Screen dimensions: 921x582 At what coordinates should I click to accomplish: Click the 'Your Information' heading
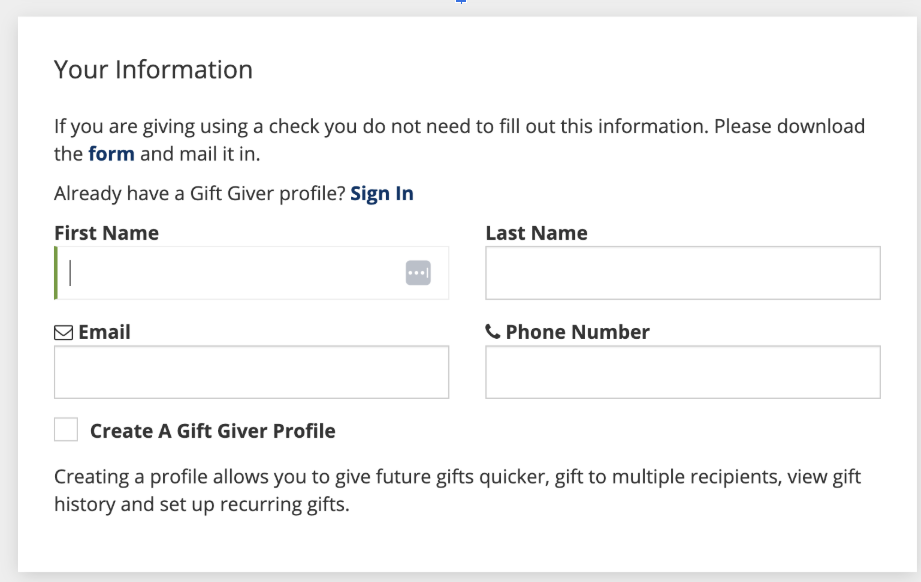pyautogui.click(x=153, y=70)
